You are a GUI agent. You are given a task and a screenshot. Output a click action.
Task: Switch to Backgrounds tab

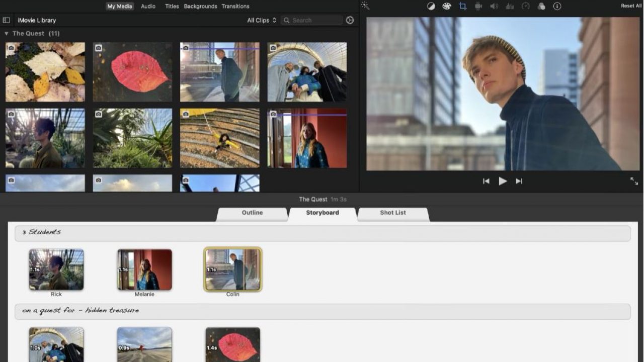[x=200, y=6]
